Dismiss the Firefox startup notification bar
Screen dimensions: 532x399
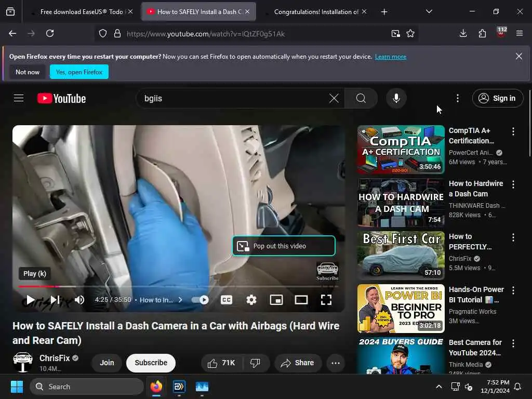(519, 56)
